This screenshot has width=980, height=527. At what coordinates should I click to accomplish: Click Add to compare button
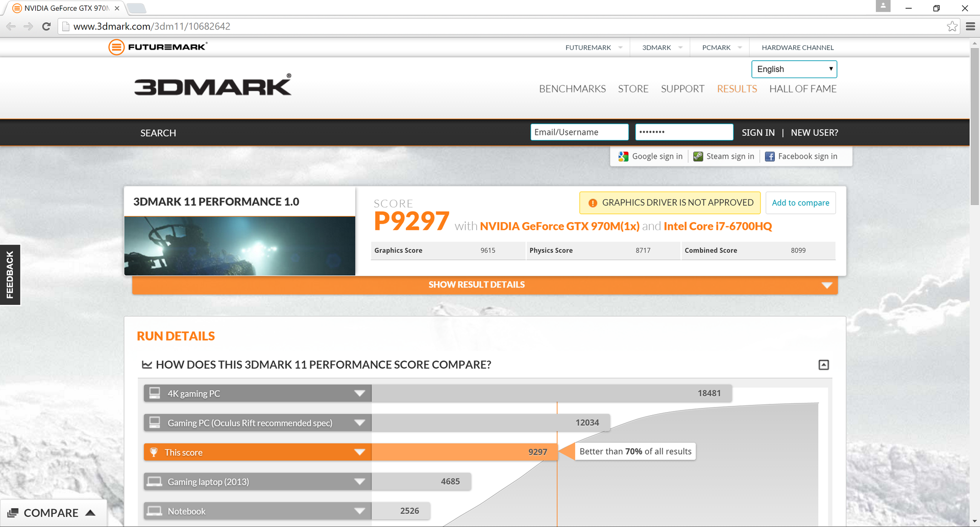click(x=800, y=203)
